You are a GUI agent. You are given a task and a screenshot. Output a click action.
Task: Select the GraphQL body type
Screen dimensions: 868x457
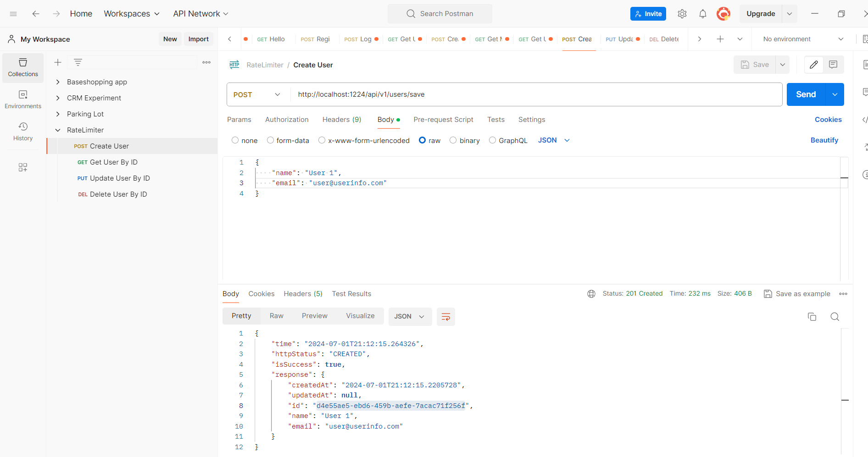point(492,140)
